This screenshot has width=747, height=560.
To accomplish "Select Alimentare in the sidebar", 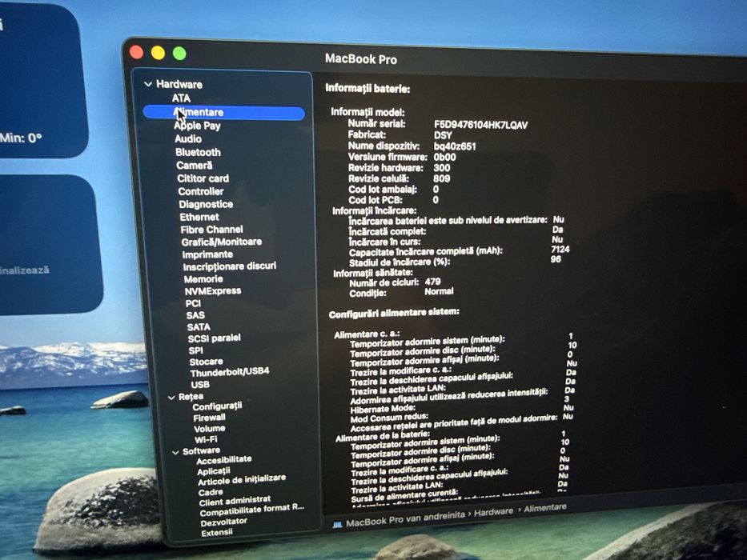I will pos(223,113).
